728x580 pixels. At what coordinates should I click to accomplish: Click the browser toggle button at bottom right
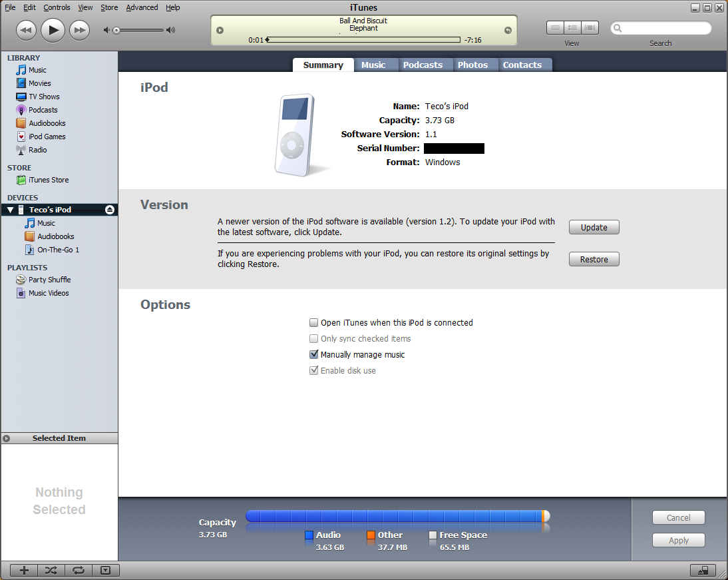[x=703, y=570]
